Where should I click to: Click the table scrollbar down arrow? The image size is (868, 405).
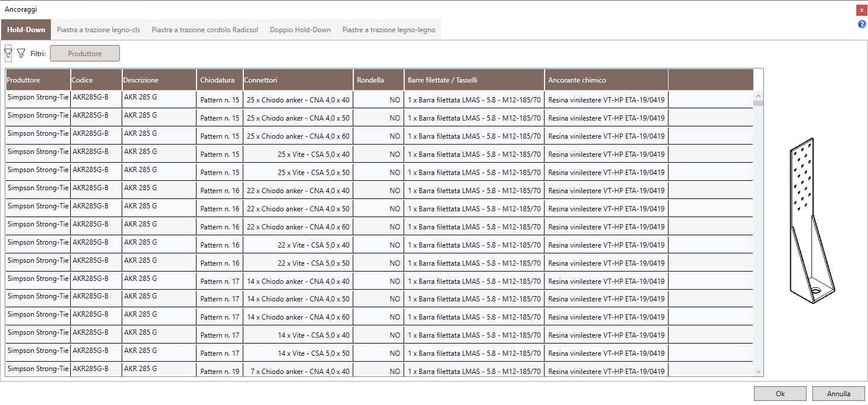click(x=759, y=372)
